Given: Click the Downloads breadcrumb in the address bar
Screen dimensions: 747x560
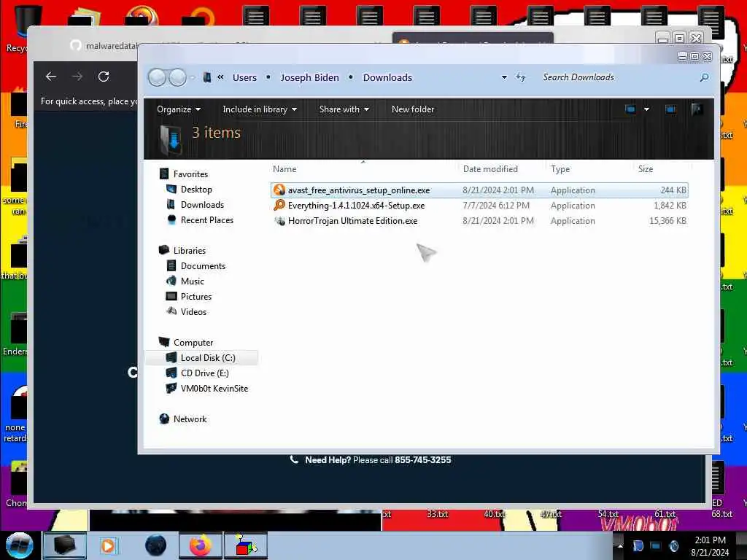Looking at the screenshot, I should click(387, 77).
